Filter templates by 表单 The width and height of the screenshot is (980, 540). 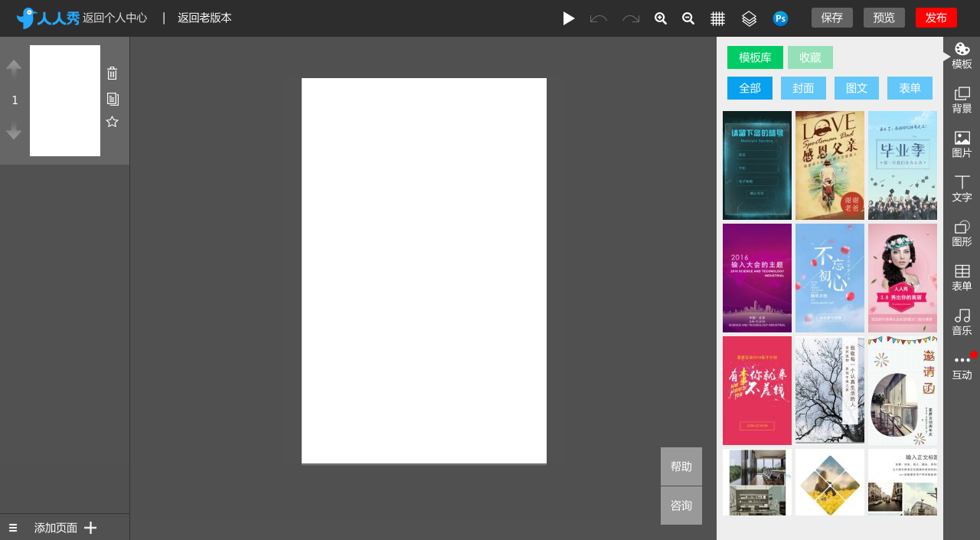(910, 88)
